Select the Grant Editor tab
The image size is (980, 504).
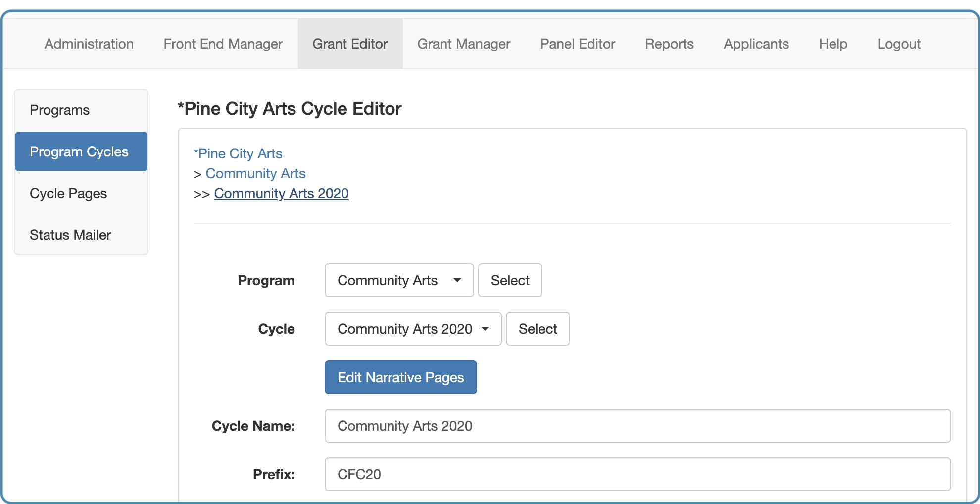[x=350, y=44]
